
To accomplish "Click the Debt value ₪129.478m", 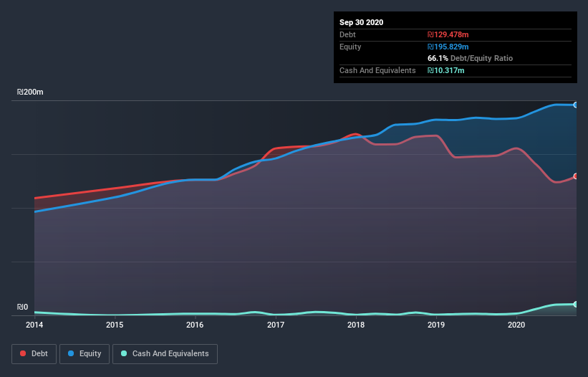I will (x=448, y=34).
